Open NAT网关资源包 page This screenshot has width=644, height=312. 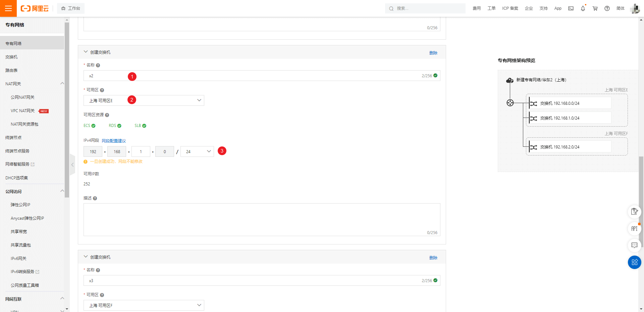pyautogui.click(x=24, y=124)
